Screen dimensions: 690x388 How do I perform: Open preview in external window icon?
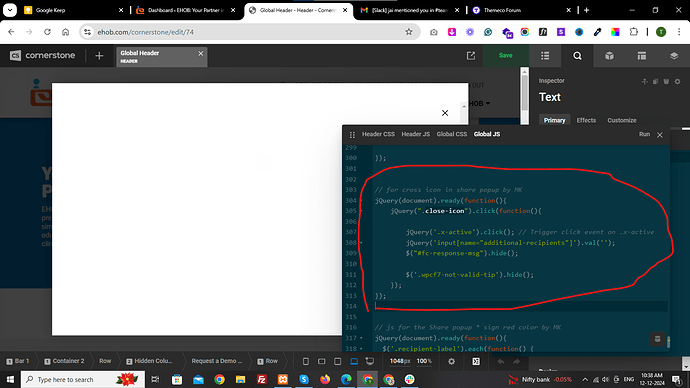(x=471, y=55)
